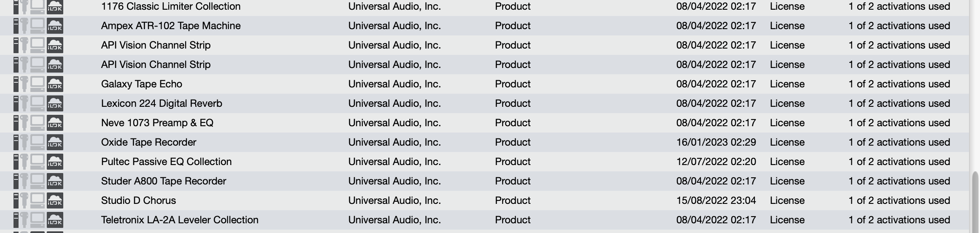Click the iLok Cloud icon for Galaxy Tape Echo
Viewport: 980px width, 233px height.
pos(55,84)
